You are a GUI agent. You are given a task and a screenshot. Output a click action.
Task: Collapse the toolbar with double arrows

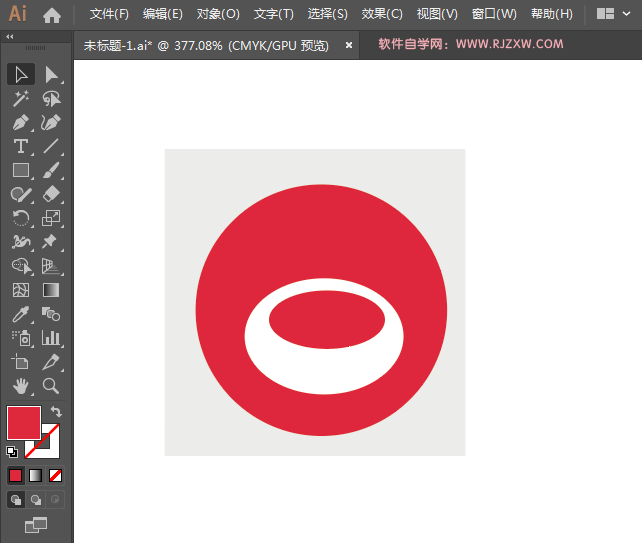[10, 37]
